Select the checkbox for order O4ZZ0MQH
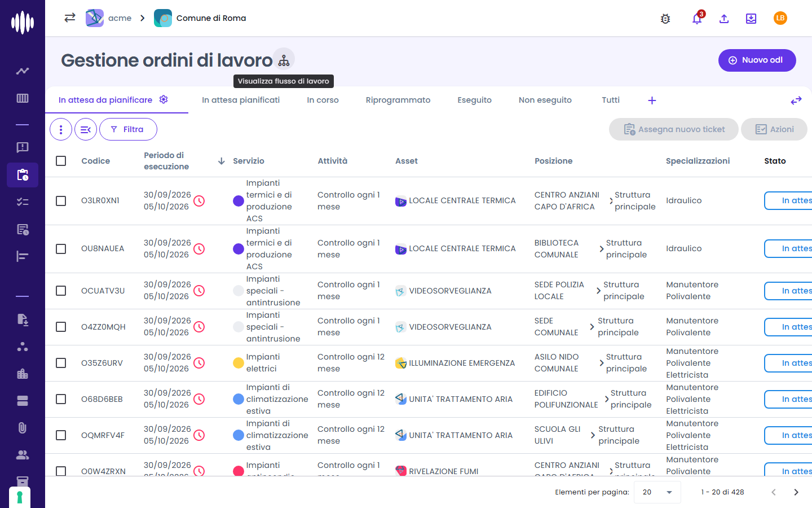 (61, 327)
